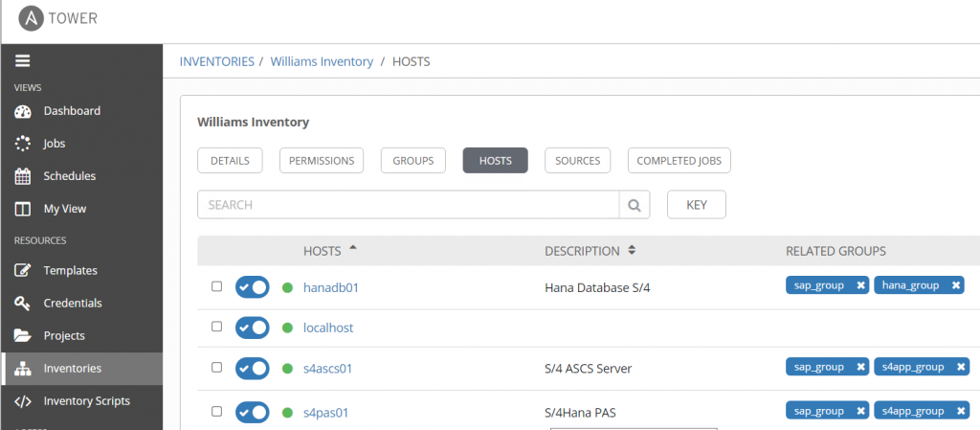Open the s4pas01 host link
Screen dimensions: 980x430
pos(325,413)
